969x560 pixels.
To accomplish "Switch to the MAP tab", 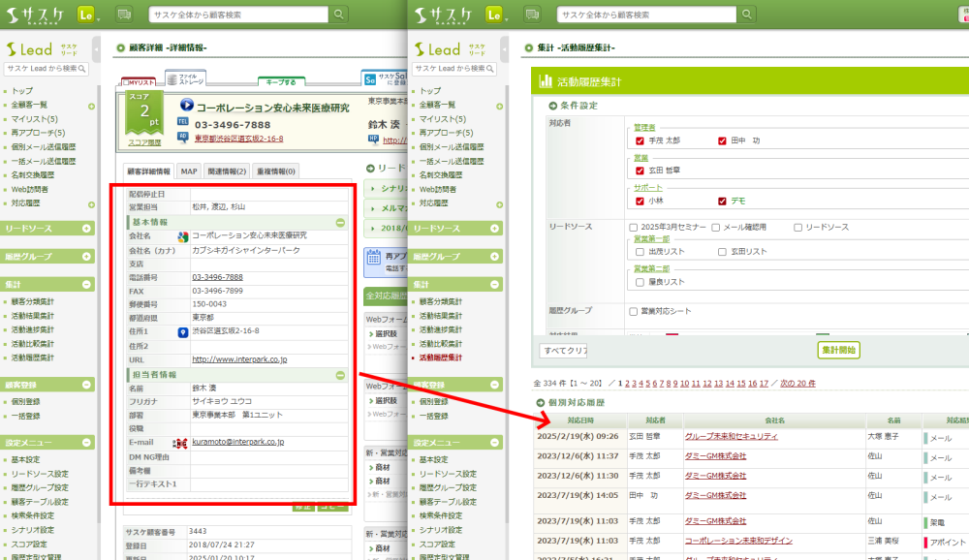I will pos(188,171).
